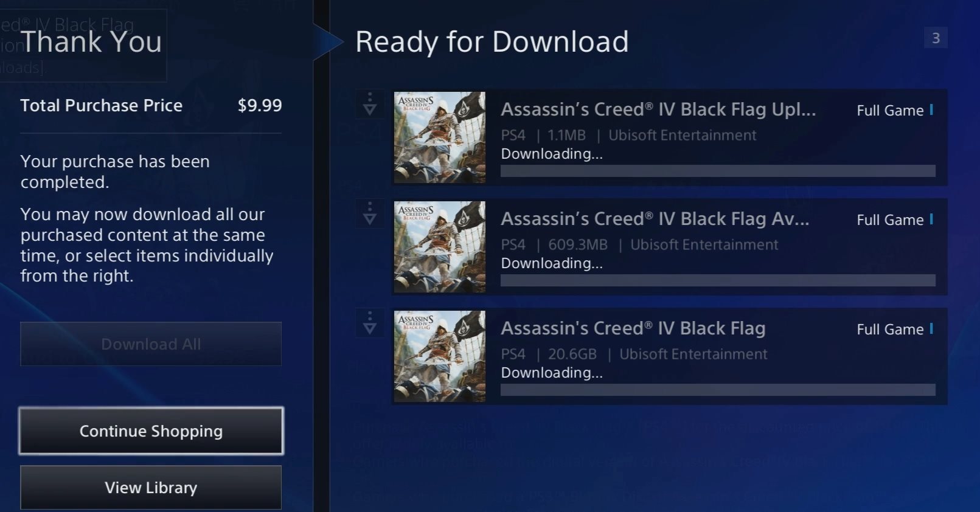Click progress bar of 1.1MB download

(718, 171)
